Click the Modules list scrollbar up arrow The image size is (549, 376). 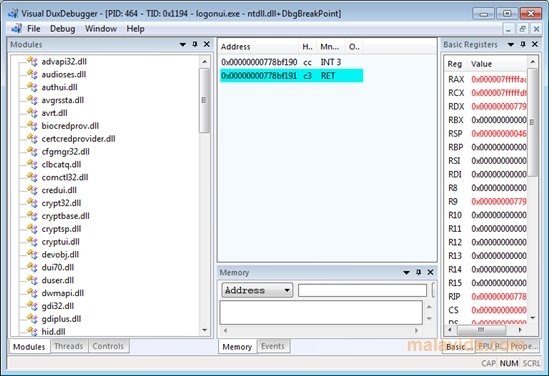coord(205,62)
